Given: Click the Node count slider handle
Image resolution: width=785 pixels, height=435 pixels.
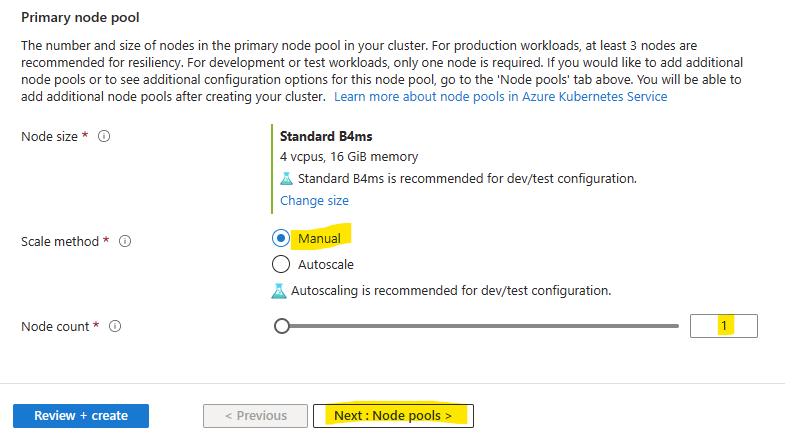Looking at the screenshot, I should pyautogui.click(x=282, y=326).
